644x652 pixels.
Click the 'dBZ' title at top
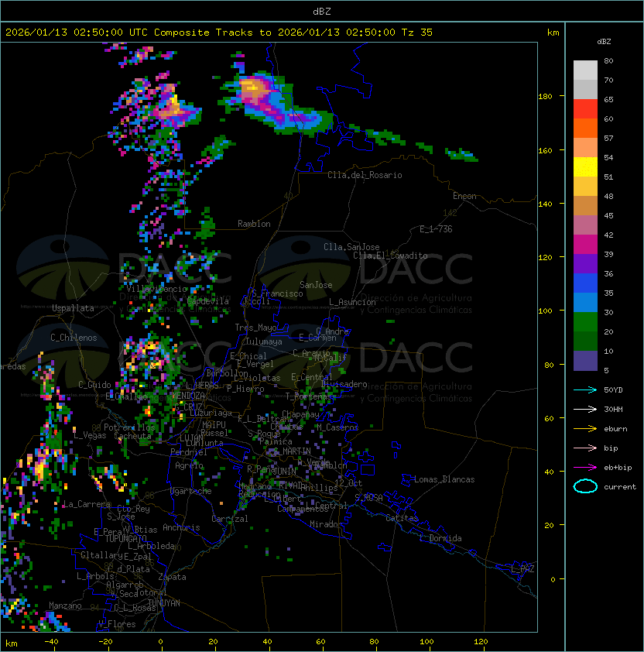pos(322,11)
